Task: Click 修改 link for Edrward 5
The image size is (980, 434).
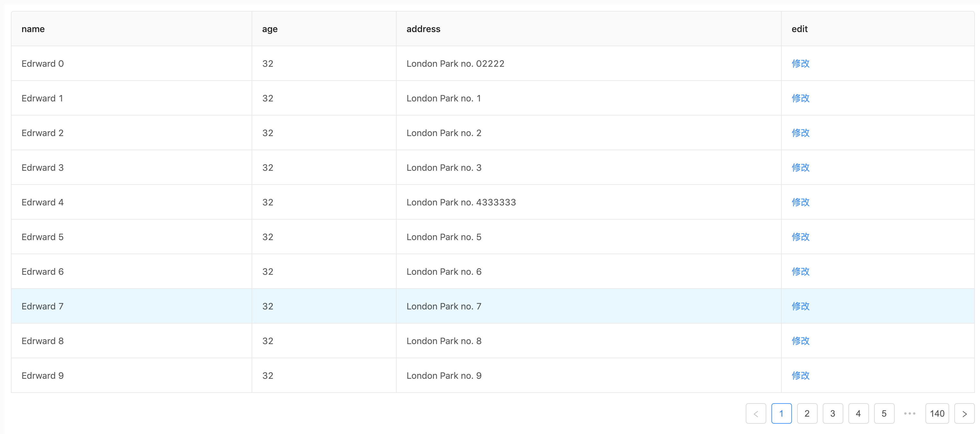Action: pos(800,237)
